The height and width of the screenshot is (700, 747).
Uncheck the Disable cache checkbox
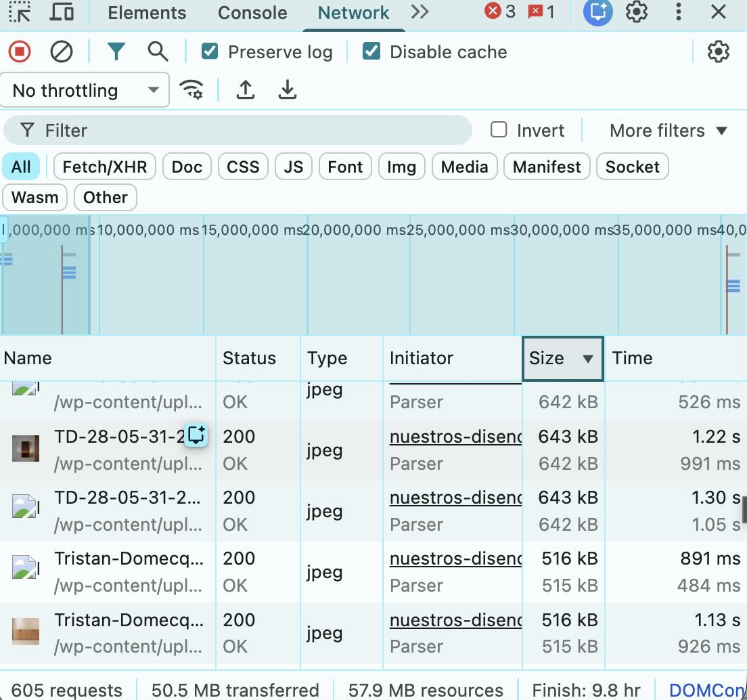[x=371, y=51]
